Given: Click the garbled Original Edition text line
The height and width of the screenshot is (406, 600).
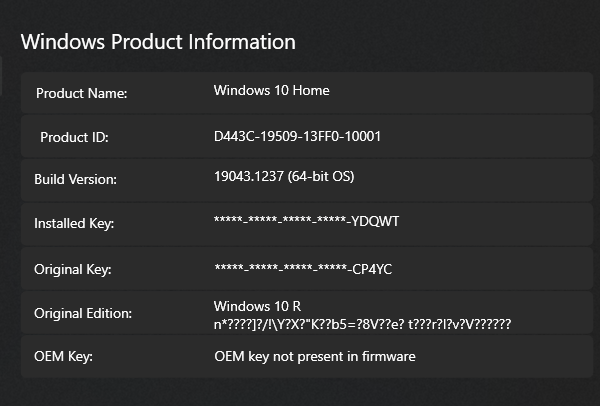Looking at the screenshot, I should (362, 324).
